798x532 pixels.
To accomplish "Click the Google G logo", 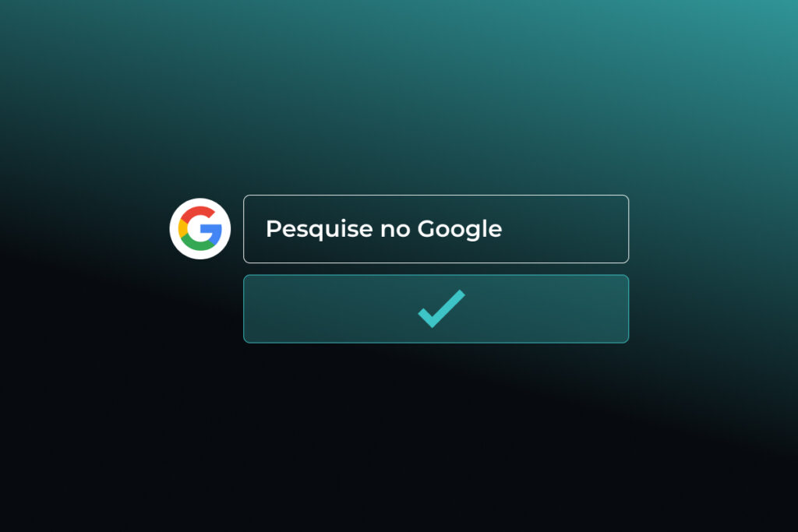I will tap(200, 228).
